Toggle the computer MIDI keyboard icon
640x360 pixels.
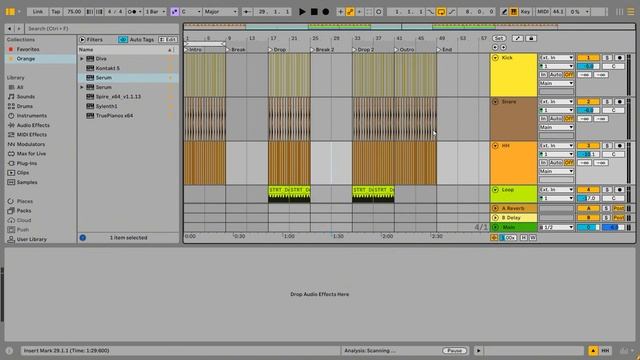(x=513, y=12)
